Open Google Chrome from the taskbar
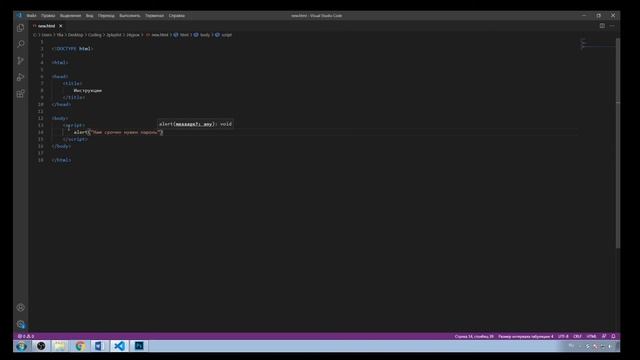Screen dimensions: 640x360 point(80,346)
